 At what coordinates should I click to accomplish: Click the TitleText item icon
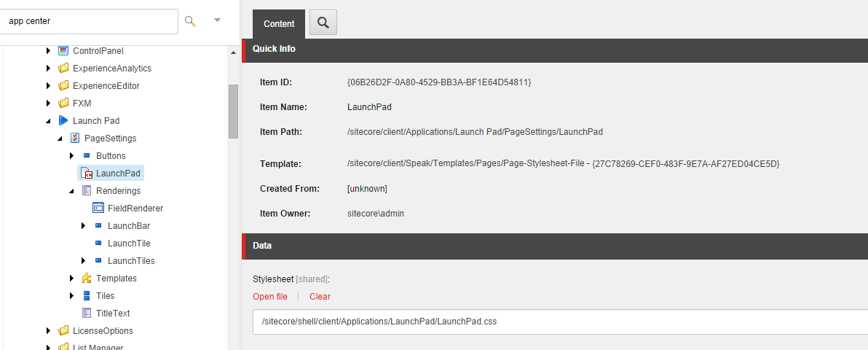click(87, 313)
